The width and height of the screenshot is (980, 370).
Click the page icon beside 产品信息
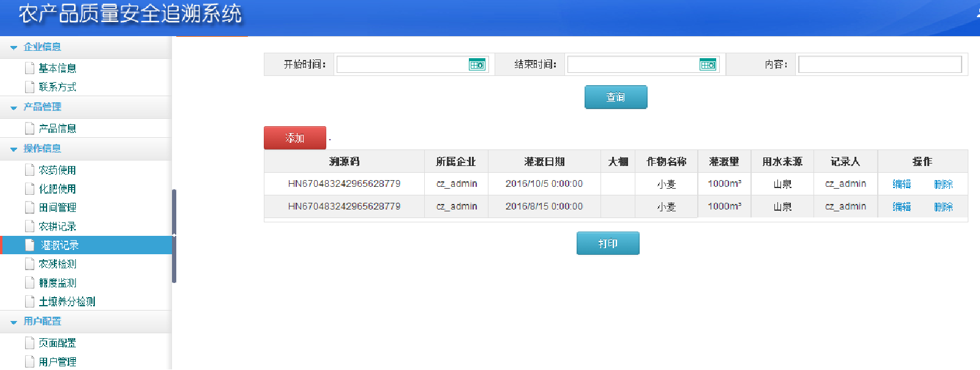coord(29,128)
